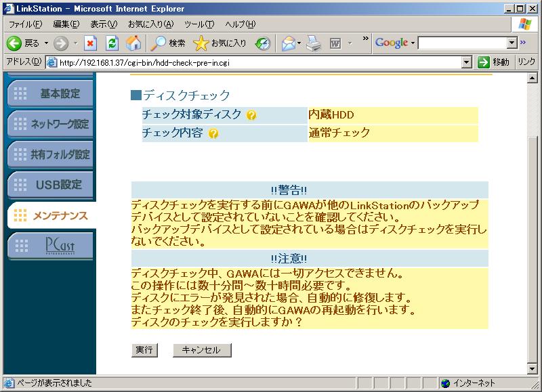
Task: Expand toolbar overflow chevron after Edit
Action: coord(365,39)
